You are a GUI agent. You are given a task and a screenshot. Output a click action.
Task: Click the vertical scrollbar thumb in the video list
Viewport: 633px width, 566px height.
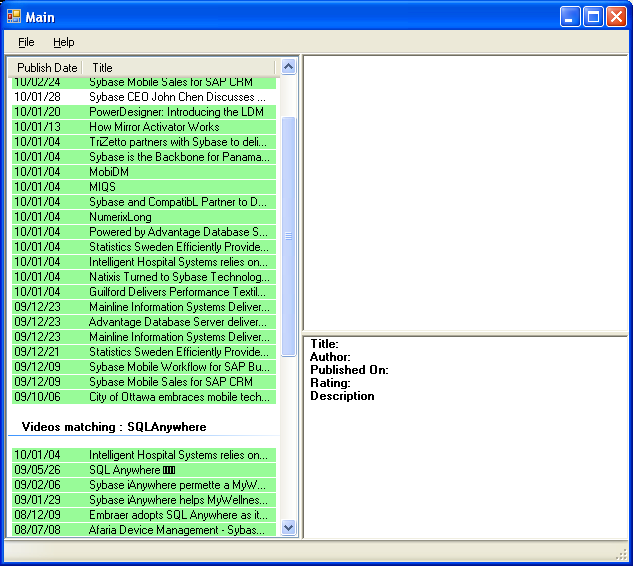tap(288, 236)
